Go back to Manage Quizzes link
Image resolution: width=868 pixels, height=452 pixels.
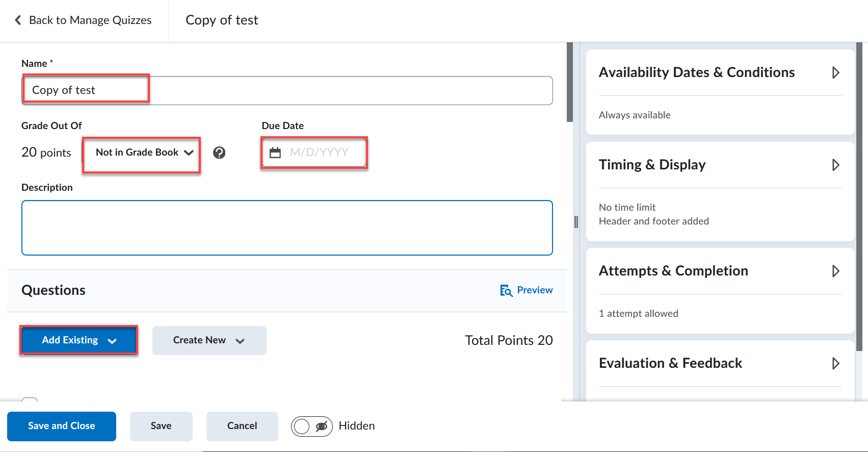coord(90,20)
